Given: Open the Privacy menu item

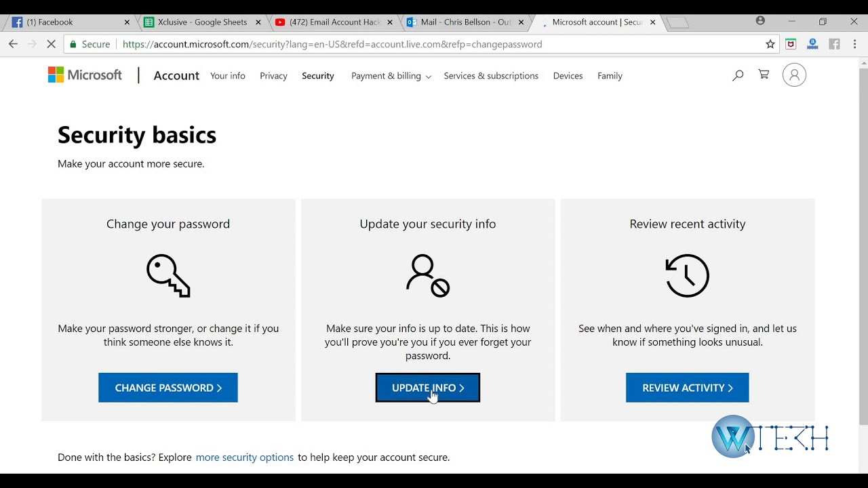Looking at the screenshot, I should pos(273,76).
